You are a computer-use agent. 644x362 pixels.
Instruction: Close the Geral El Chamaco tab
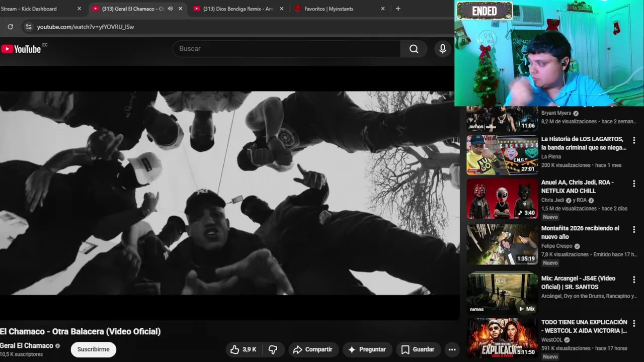(x=181, y=9)
